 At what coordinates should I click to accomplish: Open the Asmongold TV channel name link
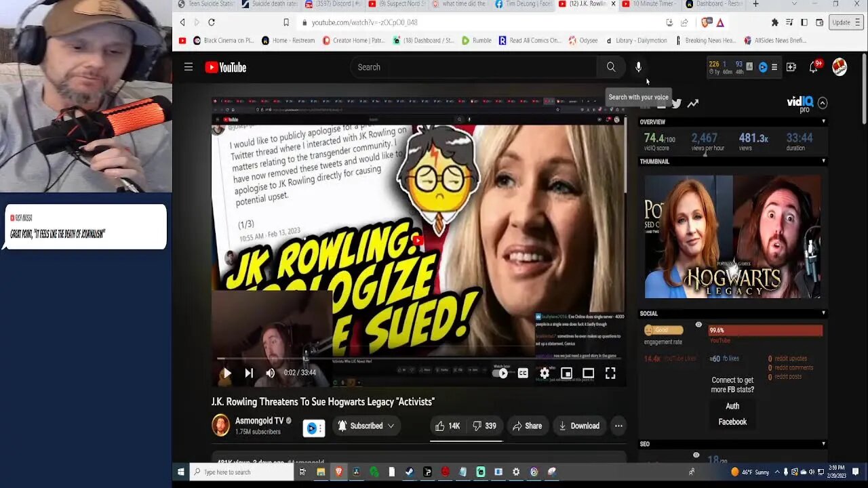pos(259,421)
